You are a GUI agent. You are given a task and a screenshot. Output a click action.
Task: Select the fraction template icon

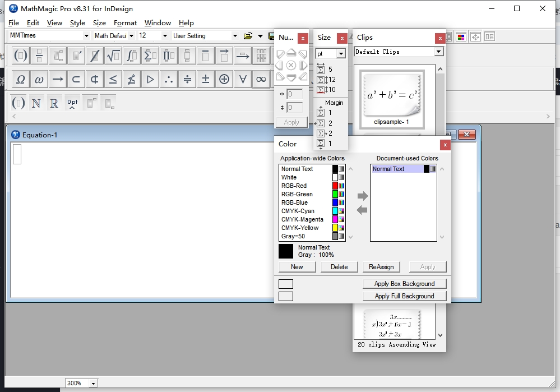click(x=40, y=56)
